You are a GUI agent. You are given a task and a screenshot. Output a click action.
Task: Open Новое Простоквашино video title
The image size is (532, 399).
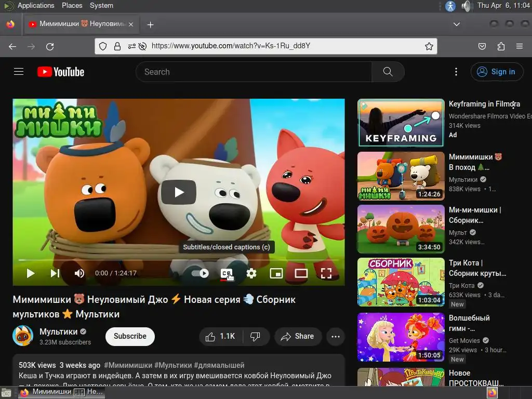pyautogui.click(x=476, y=378)
